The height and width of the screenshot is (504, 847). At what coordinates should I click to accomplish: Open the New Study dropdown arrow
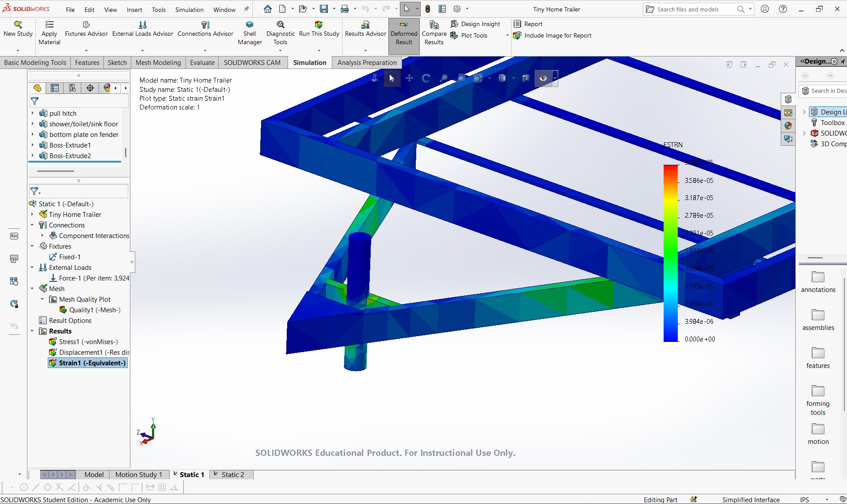tap(18, 50)
